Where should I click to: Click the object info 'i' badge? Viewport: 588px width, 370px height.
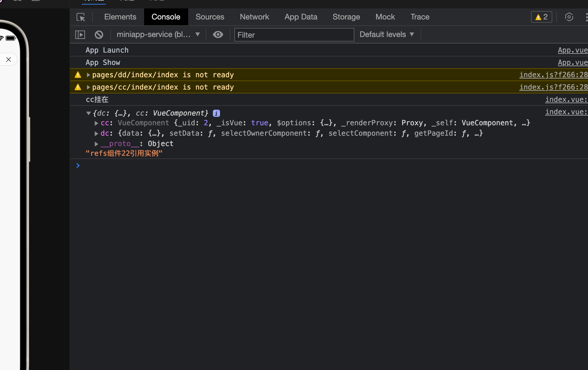pos(216,113)
